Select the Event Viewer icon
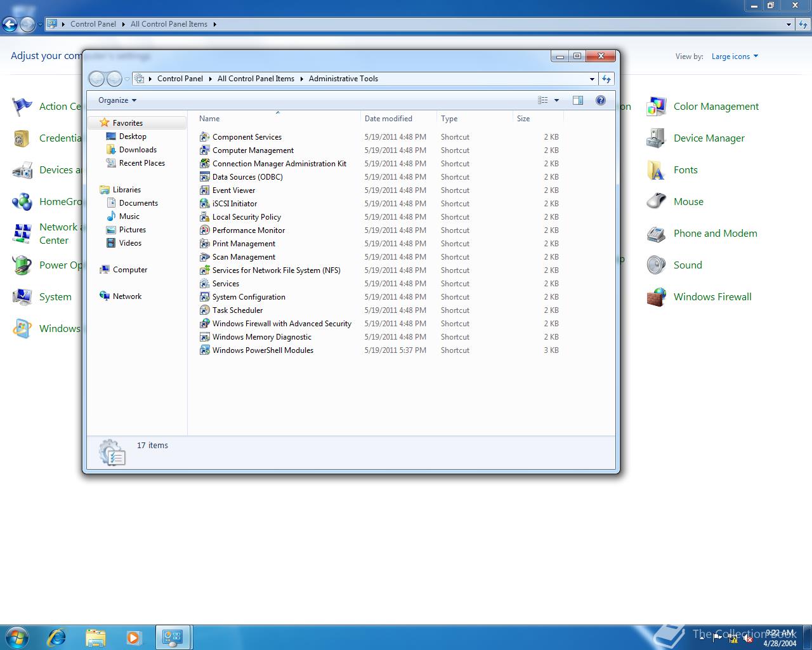 [x=204, y=190]
